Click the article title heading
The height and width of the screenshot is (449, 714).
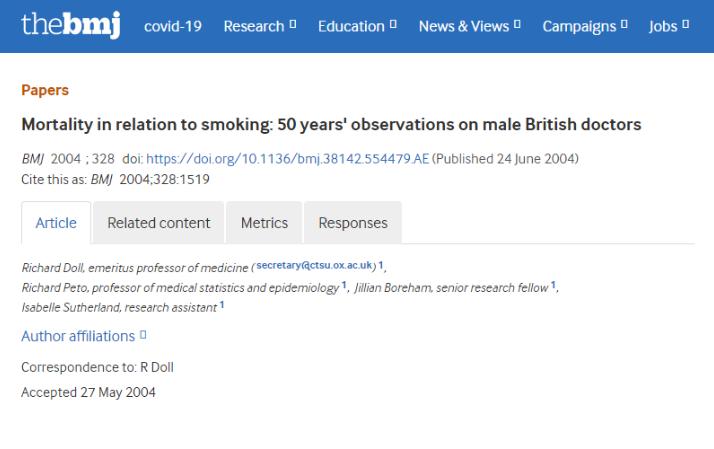pos(331,125)
